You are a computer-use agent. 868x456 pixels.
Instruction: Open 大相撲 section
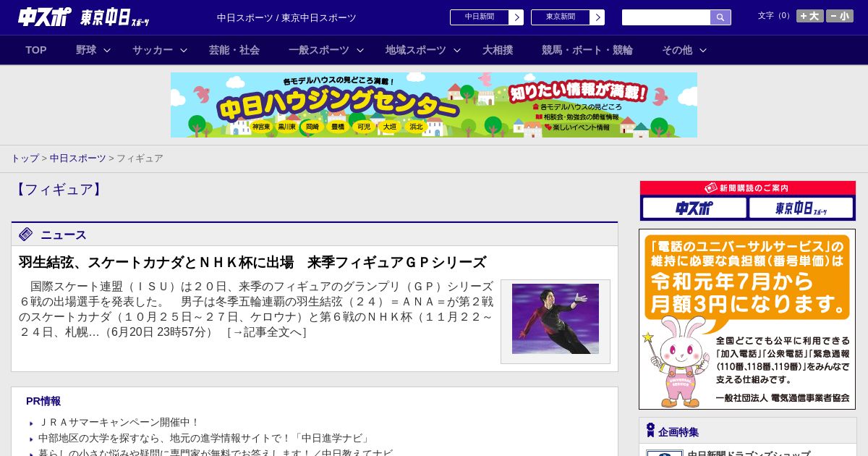(498, 50)
